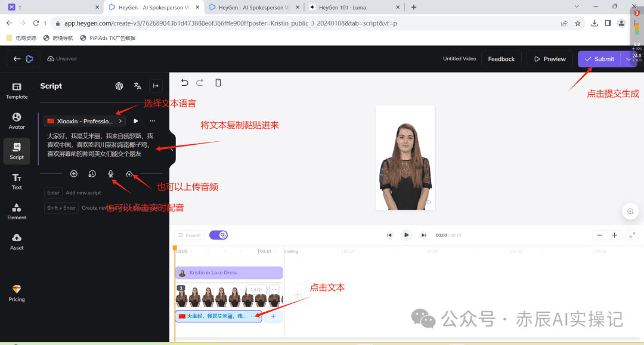644x345 pixels.
Task: Open the Xiaoxin voice selector
Action: pos(83,120)
